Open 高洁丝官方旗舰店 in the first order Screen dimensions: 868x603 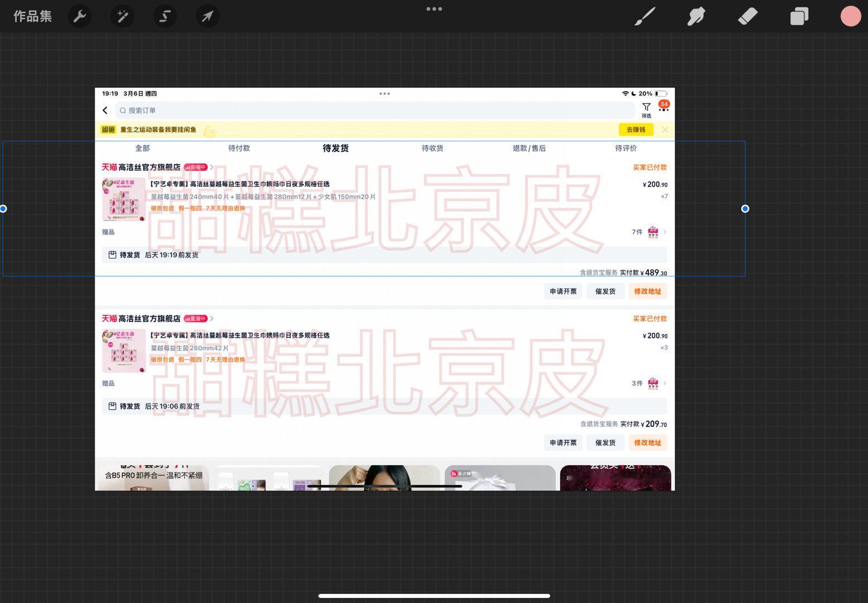(149, 167)
